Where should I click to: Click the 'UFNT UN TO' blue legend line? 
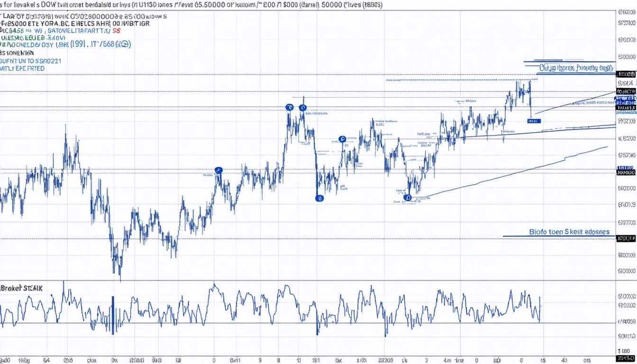[x=30, y=61]
